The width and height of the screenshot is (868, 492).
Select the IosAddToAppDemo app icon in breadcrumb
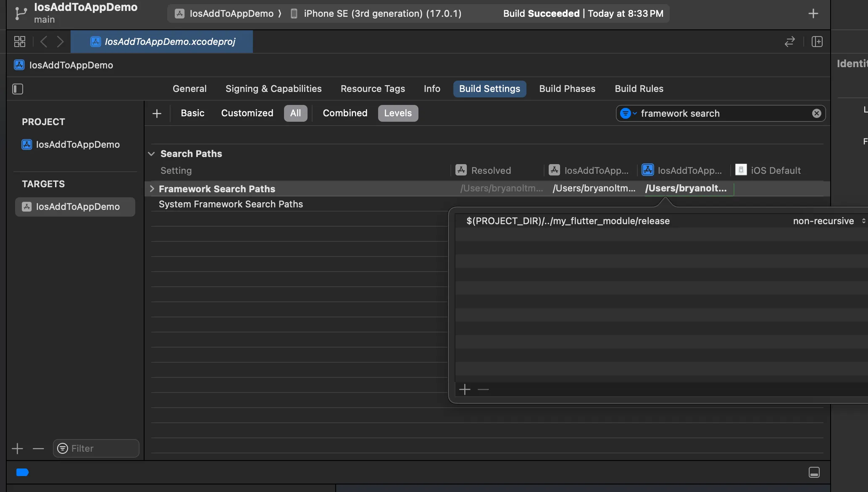[180, 13]
